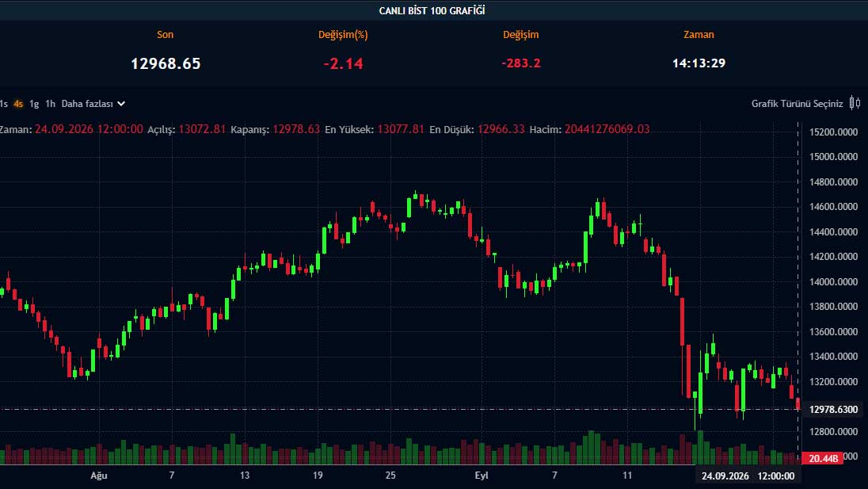This screenshot has height=489, width=868.
Task: Click the 13 date label on time axis
Action: click(x=245, y=476)
